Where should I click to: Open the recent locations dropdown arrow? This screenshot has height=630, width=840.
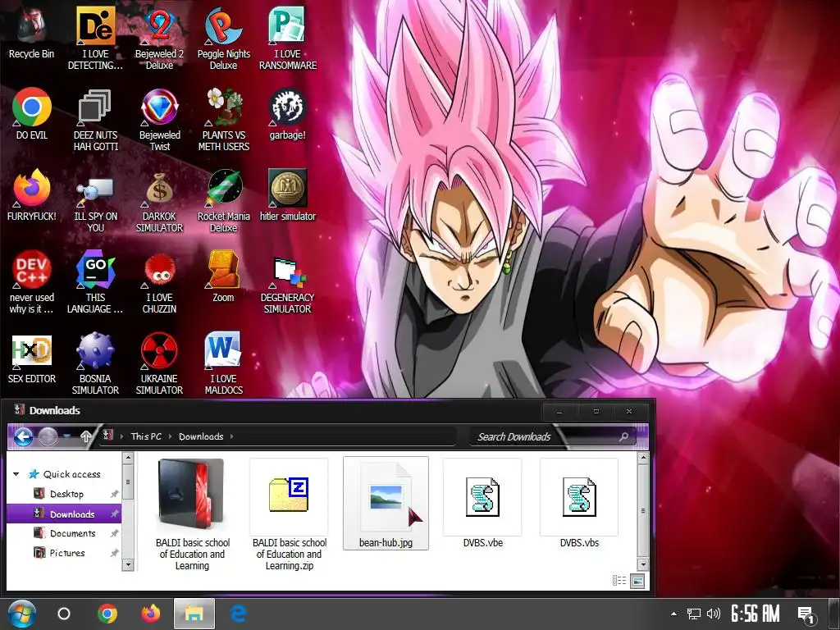tap(66, 436)
